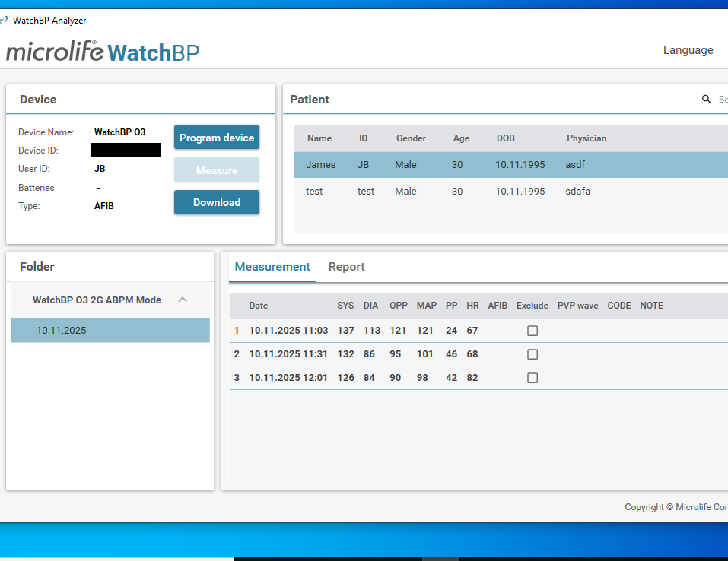
Task: Click the Program device button
Action: pos(216,137)
